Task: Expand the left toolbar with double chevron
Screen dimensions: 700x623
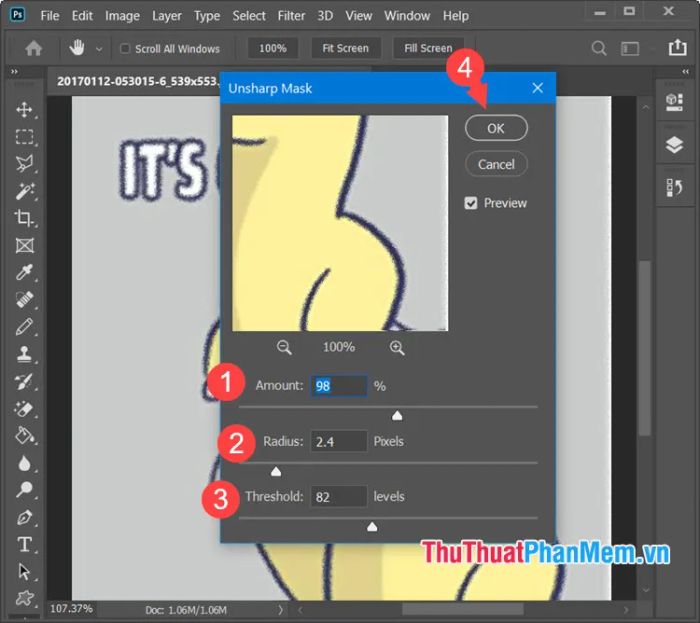Action: click(x=14, y=71)
